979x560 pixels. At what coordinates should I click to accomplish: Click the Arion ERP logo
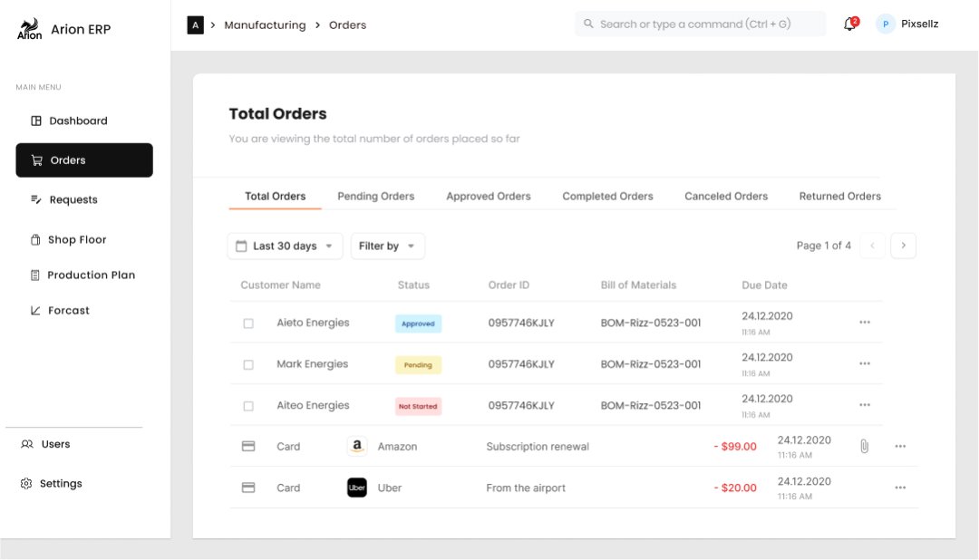pos(29,29)
